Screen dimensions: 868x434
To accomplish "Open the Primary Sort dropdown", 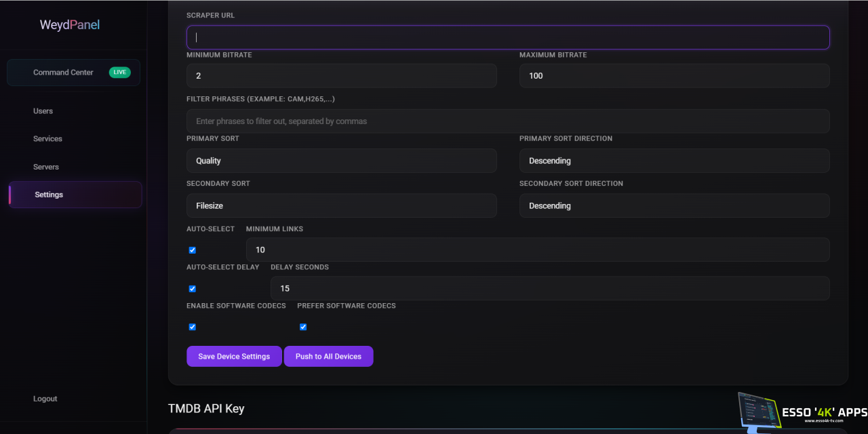I will [x=342, y=161].
